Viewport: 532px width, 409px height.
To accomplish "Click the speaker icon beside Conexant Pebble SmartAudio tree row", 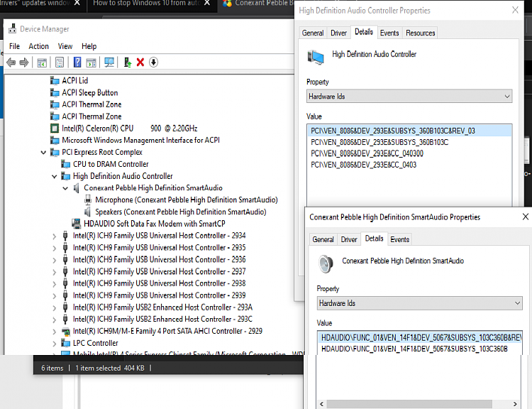I will click(77, 188).
